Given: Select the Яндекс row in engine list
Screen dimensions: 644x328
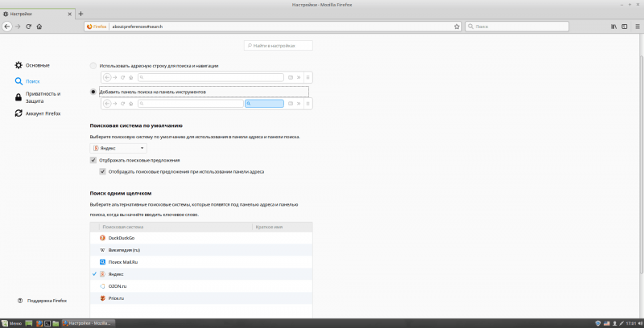Looking at the screenshot, I should point(201,274).
